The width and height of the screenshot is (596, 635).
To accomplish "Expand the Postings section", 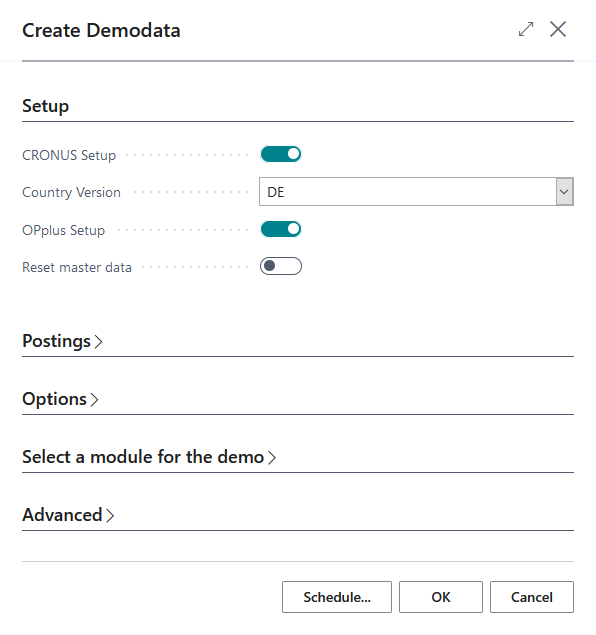I will pos(62,341).
